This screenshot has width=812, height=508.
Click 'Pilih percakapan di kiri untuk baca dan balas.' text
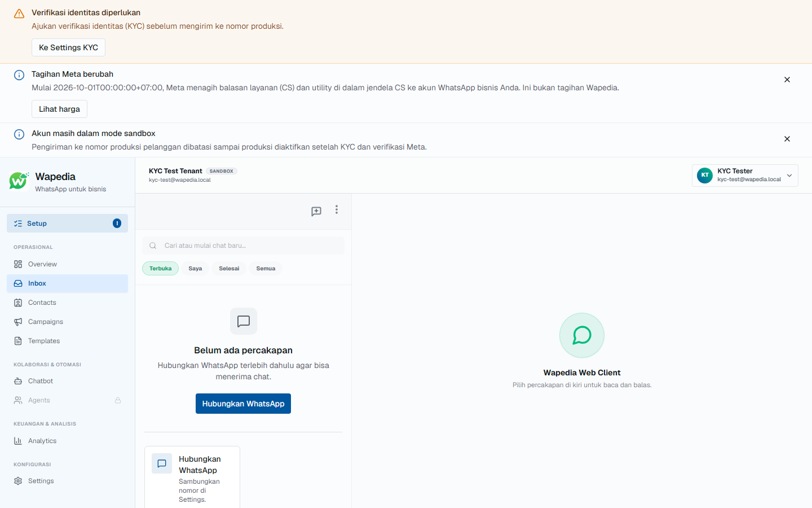click(x=582, y=385)
